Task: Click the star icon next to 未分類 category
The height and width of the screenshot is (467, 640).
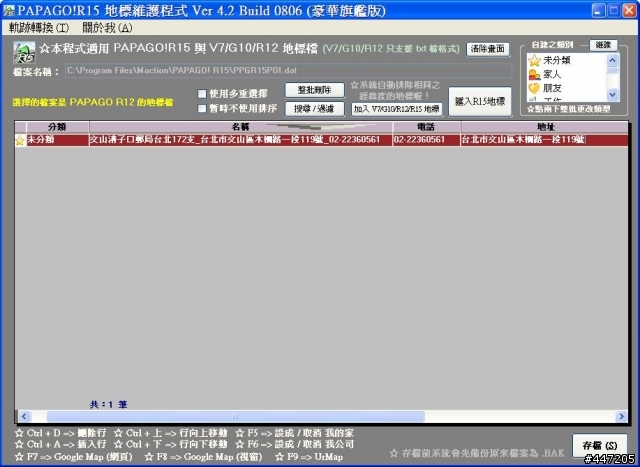Action: click(x=534, y=61)
